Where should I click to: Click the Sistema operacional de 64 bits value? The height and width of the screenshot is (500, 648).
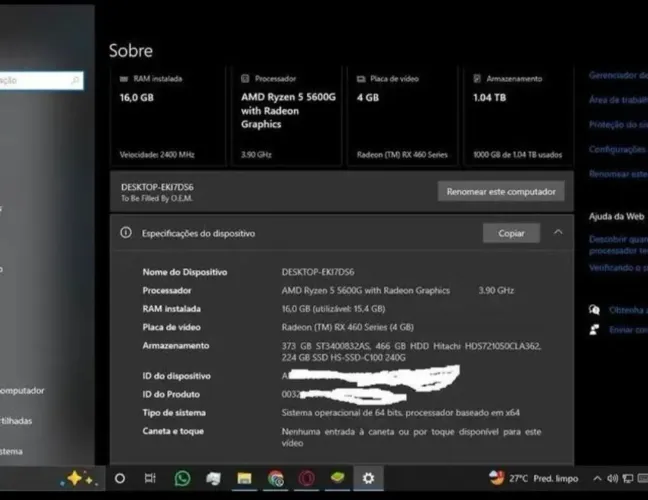click(400, 412)
